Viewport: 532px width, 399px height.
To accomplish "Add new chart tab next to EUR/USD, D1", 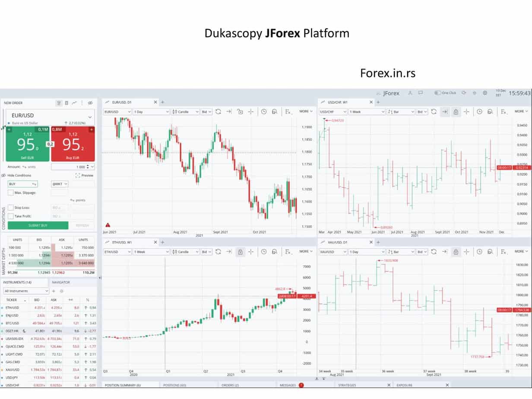I will (163, 102).
